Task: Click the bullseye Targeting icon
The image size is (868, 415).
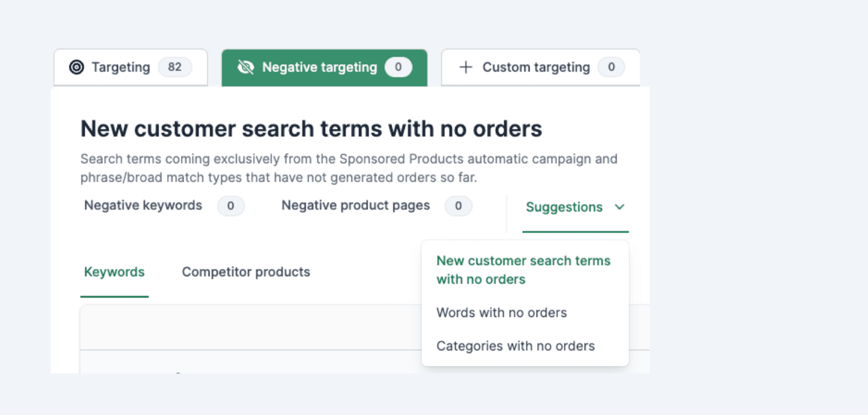Action: pyautogui.click(x=76, y=67)
